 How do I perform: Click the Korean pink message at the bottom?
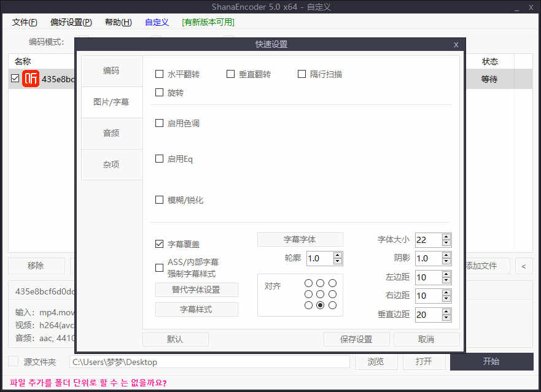88,383
